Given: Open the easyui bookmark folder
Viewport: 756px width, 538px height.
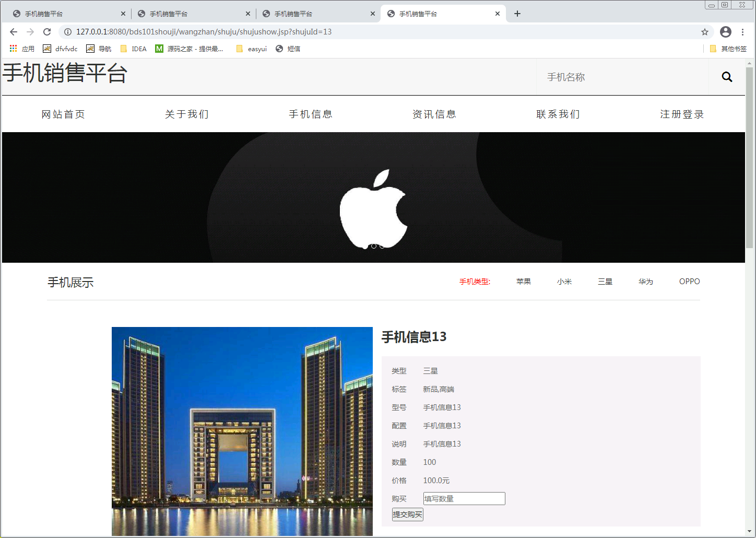Looking at the screenshot, I should point(252,49).
